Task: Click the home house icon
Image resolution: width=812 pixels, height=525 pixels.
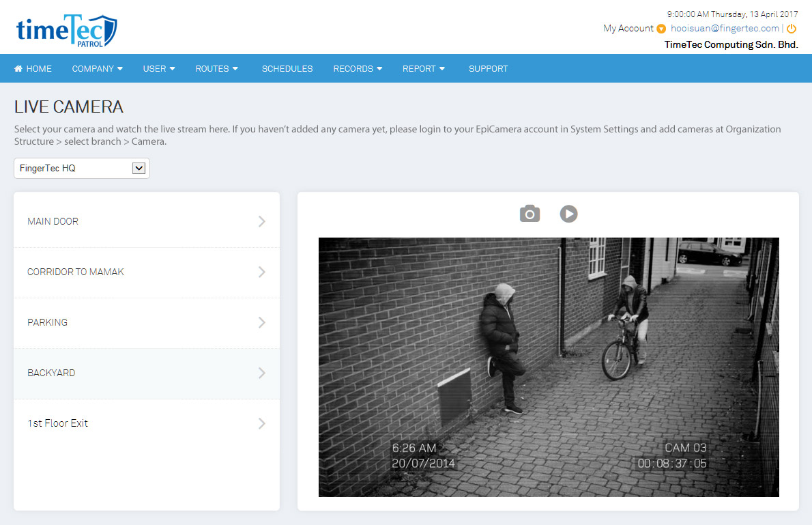Action: pyautogui.click(x=18, y=68)
